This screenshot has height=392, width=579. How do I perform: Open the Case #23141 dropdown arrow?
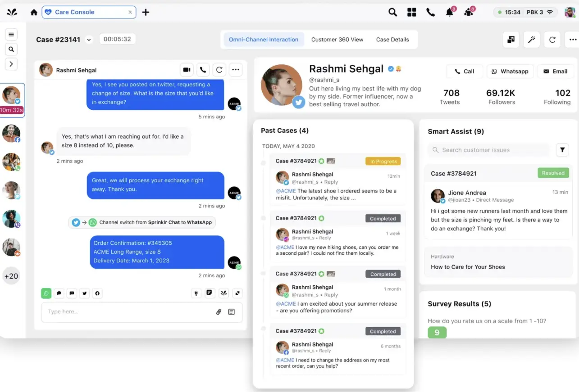click(x=89, y=40)
